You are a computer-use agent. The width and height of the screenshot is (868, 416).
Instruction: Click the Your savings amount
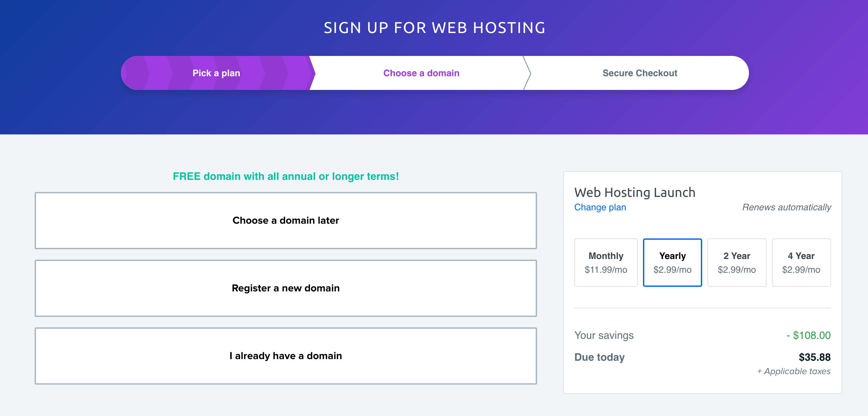point(809,335)
